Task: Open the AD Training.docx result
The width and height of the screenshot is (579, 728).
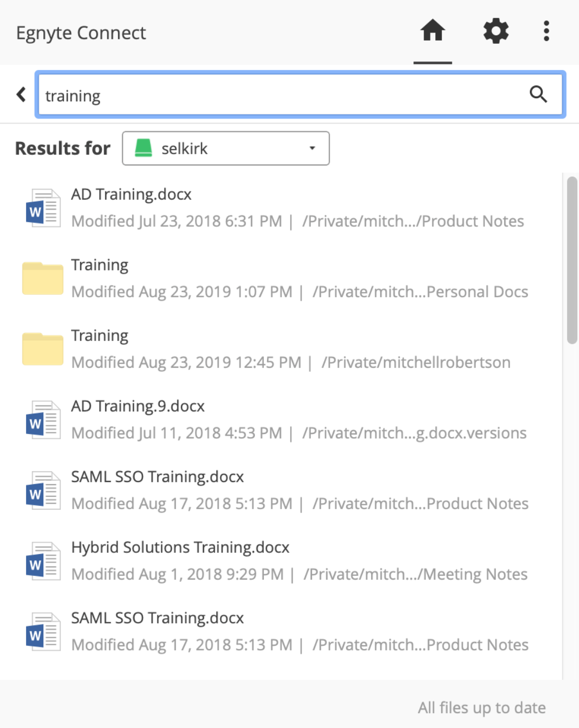Action: tap(131, 194)
